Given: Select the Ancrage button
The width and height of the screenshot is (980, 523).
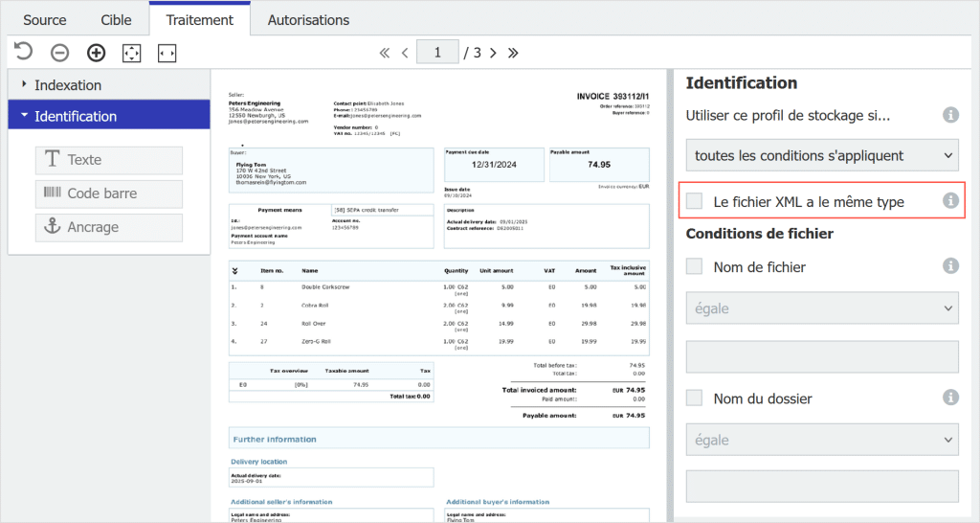Looking at the screenshot, I should 109,227.
